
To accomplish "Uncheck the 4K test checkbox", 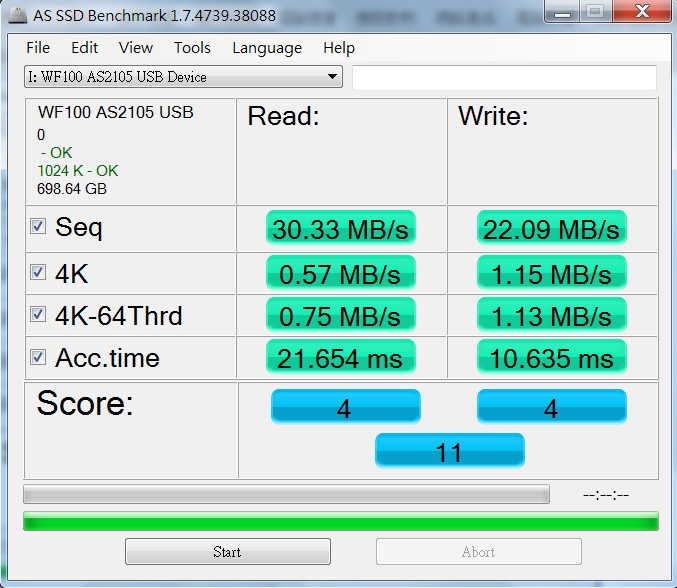I will [38, 272].
